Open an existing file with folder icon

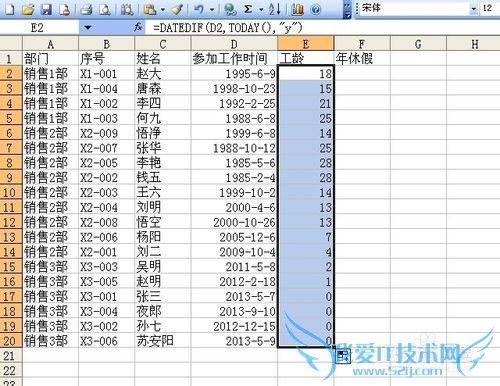[x=28, y=9]
